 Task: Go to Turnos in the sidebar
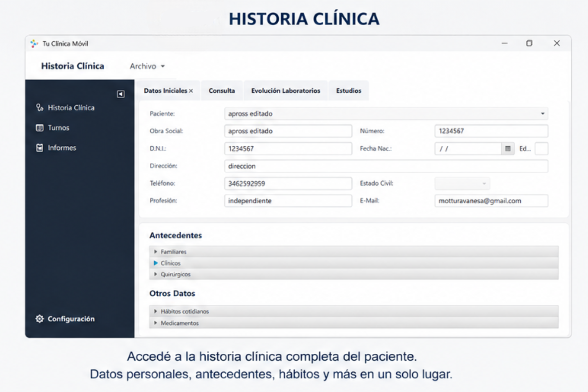[x=58, y=128]
